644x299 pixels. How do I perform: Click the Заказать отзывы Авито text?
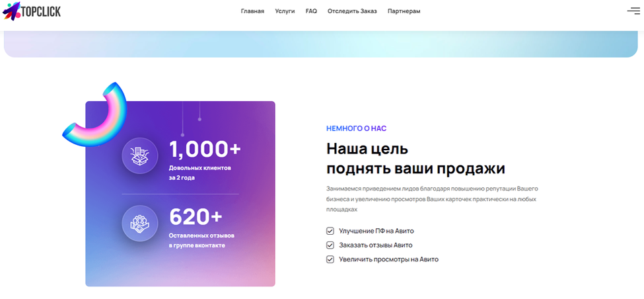[x=376, y=245]
